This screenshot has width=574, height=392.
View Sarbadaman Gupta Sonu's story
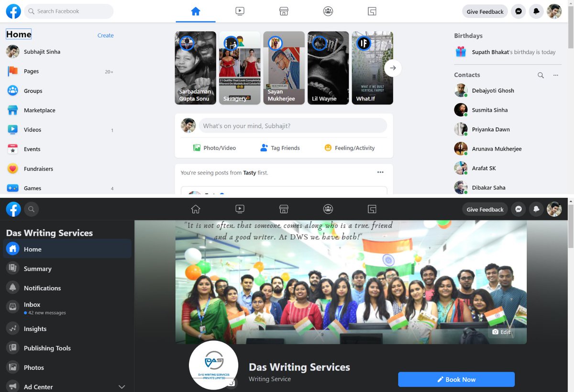[196, 68]
